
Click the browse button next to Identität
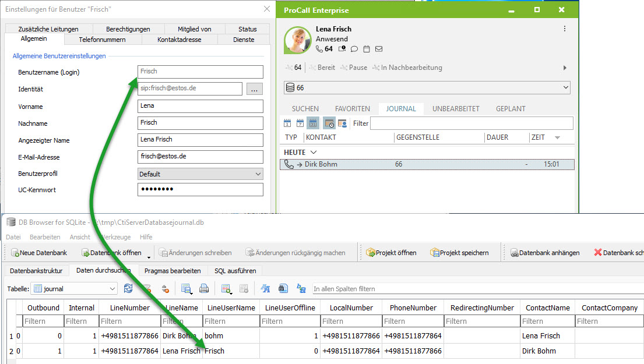[255, 89]
